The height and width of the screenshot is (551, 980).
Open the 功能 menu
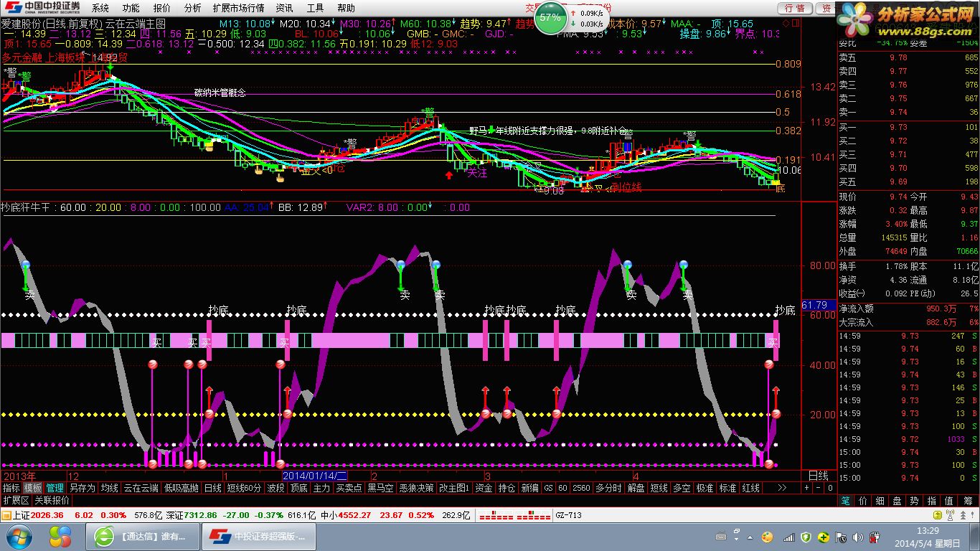point(131,8)
